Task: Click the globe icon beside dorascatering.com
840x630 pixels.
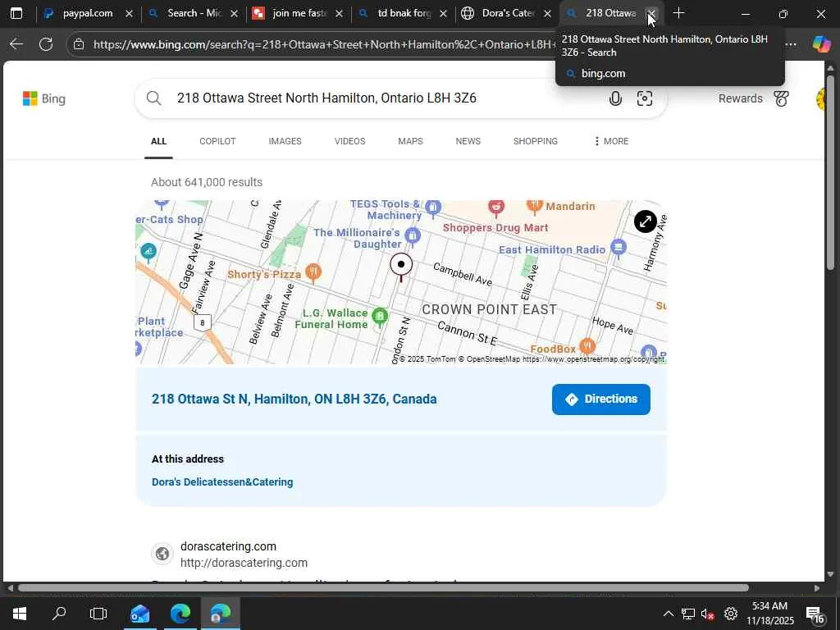Action: pyautogui.click(x=162, y=554)
